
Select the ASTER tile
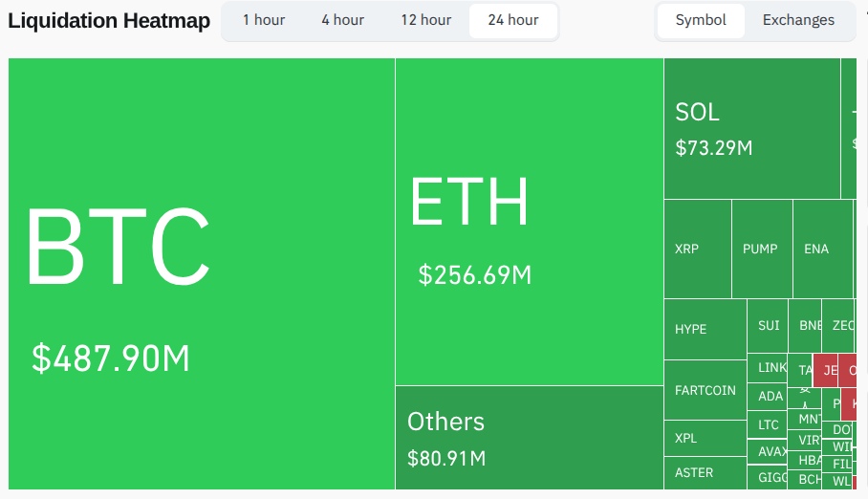coord(705,472)
